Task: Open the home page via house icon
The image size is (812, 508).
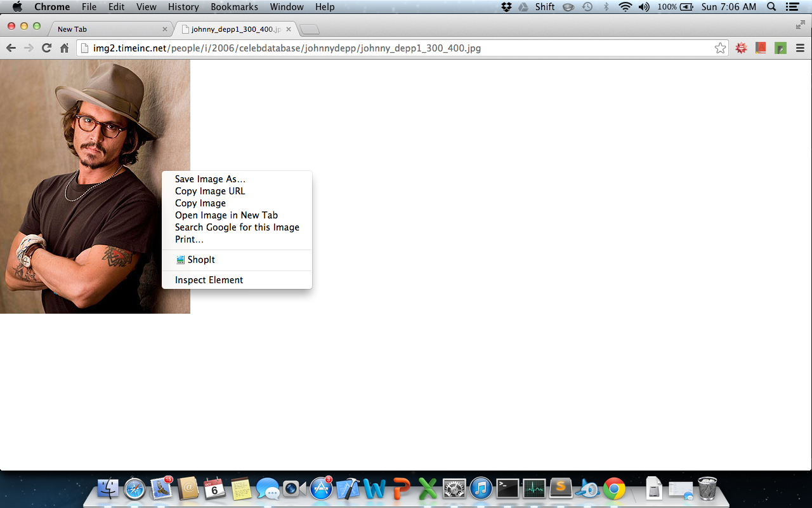Action: (64, 48)
